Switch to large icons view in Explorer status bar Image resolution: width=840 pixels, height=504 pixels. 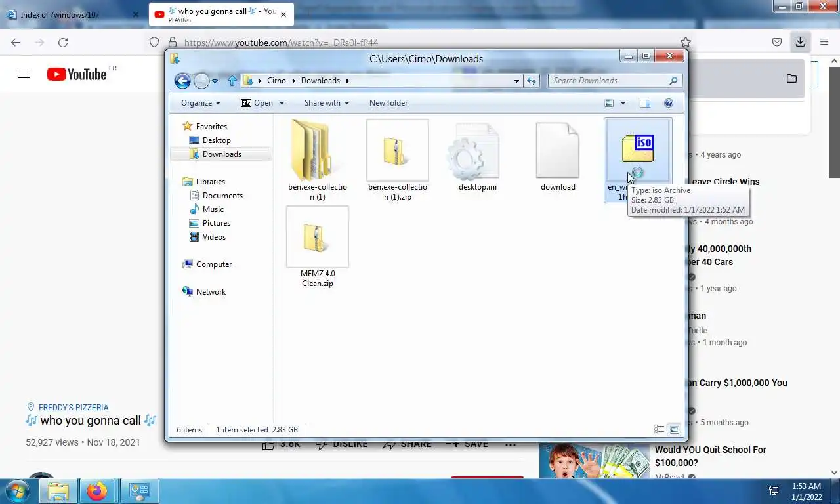674,430
